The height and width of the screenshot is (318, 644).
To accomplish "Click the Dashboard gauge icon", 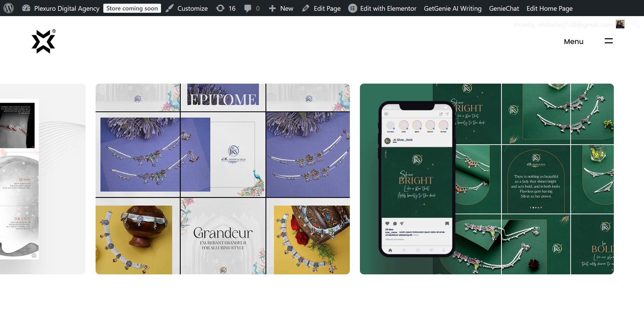I will (x=26, y=8).
